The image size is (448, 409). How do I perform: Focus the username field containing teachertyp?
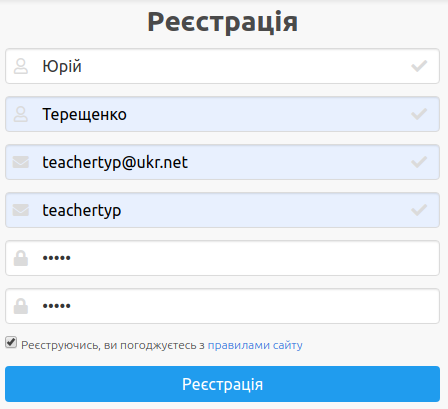click(222, 210)
